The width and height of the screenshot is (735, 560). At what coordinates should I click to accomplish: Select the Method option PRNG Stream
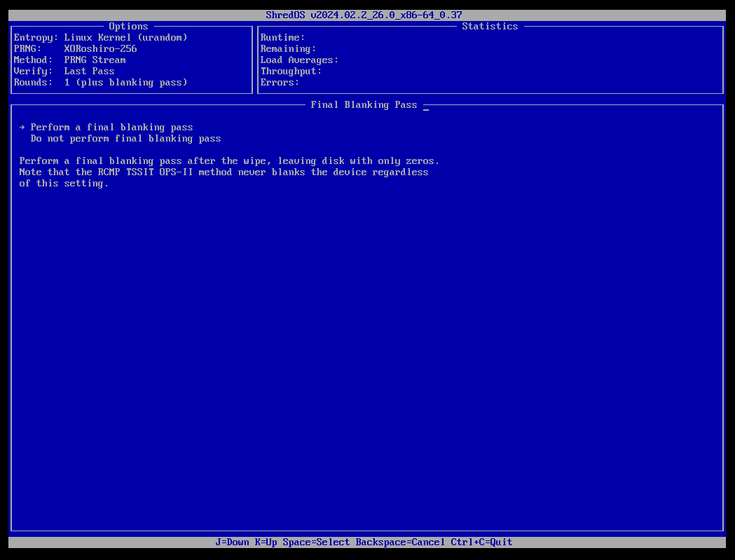pos(95,60)
